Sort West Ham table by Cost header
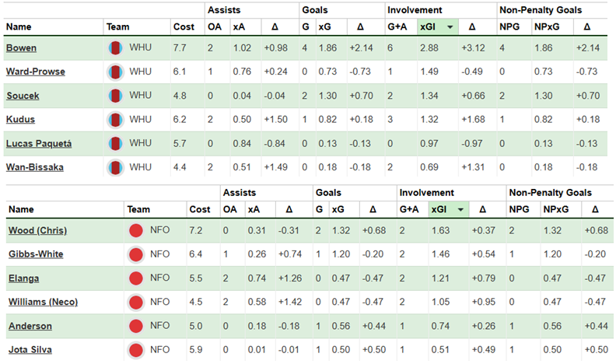The height and width of the screenshot is (364, 616). [184, 27]
